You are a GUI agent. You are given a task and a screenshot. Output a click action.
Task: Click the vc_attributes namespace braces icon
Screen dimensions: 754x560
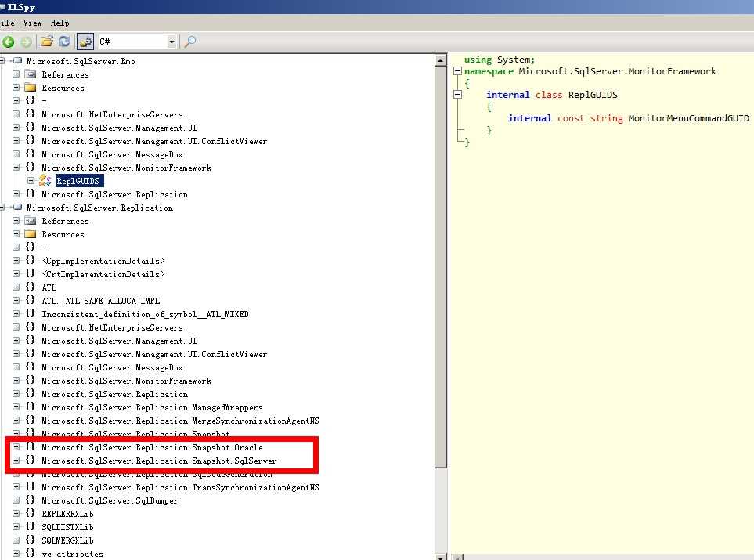pyautogui.click(x=31, y=553)
